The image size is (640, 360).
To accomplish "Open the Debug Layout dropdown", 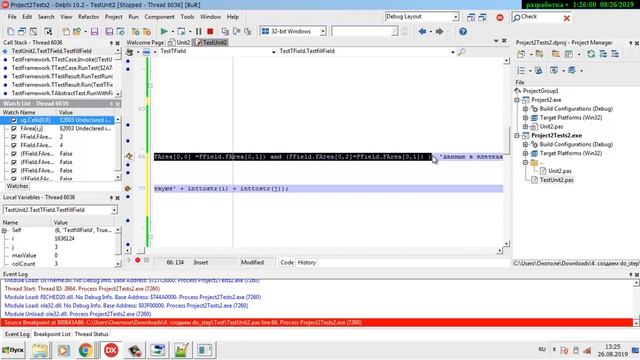I will (x=456, y=17).
